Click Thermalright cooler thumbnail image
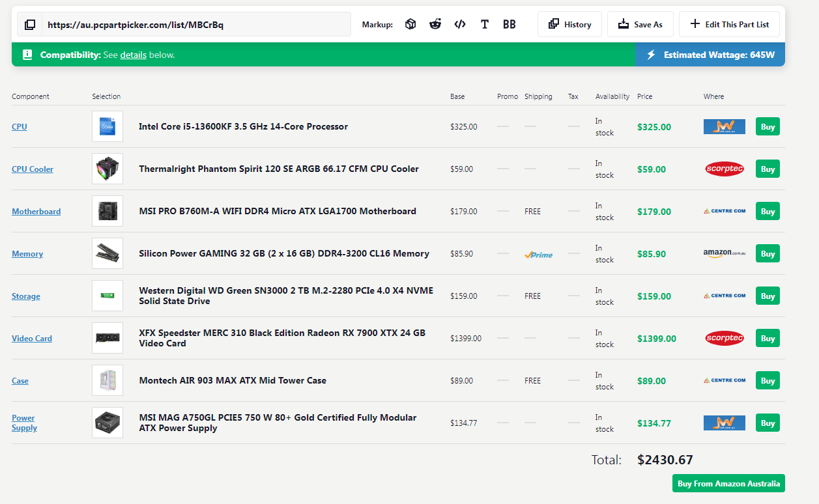The image size is (819, 504). 108,169
